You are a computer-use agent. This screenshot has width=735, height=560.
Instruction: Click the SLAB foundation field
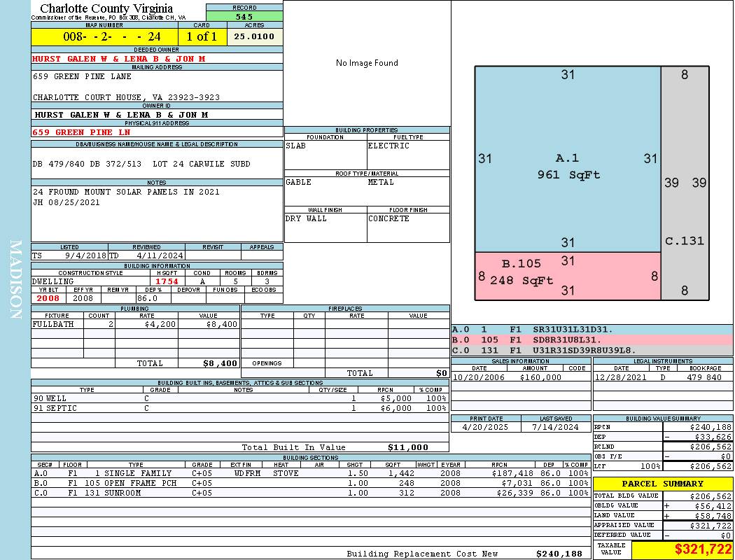325,146
